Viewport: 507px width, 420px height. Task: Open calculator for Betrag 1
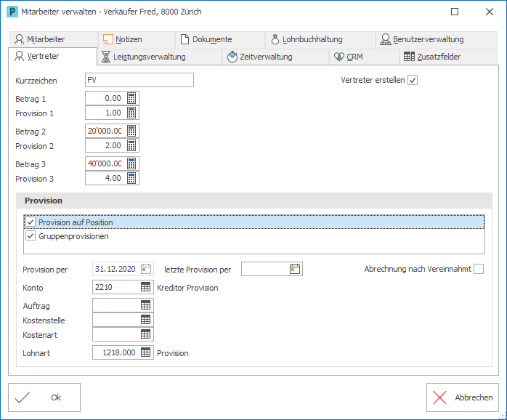(131, 98)
